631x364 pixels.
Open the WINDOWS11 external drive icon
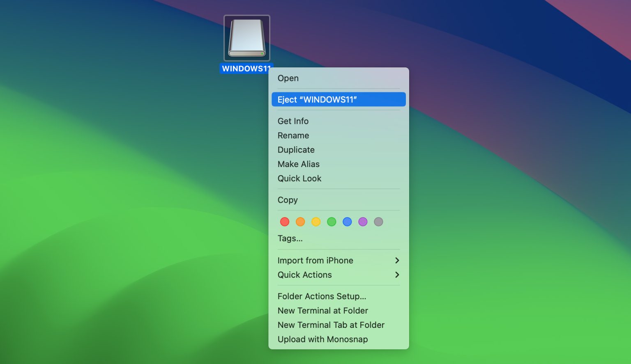click(246, 38)
